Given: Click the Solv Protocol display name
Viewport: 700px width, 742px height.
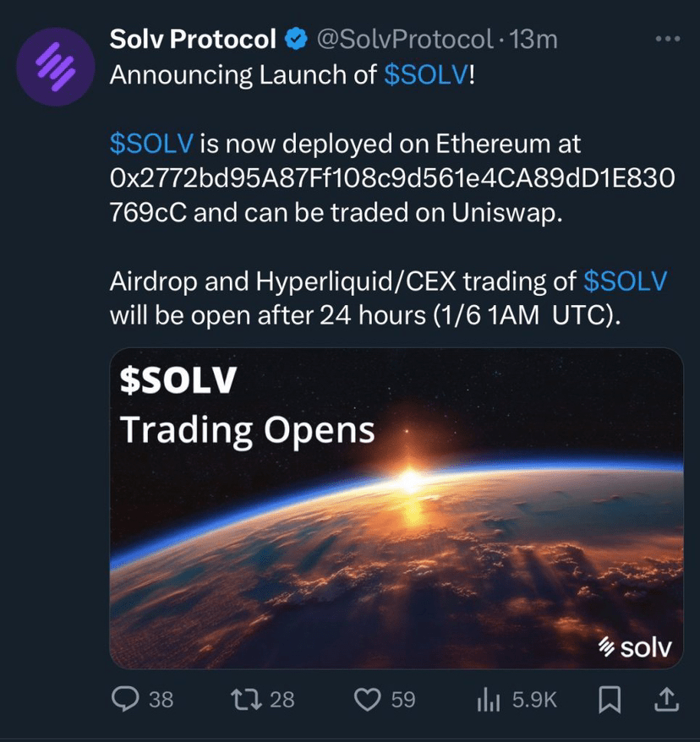Looking at the screenshot, I should (x=193, y=39).
